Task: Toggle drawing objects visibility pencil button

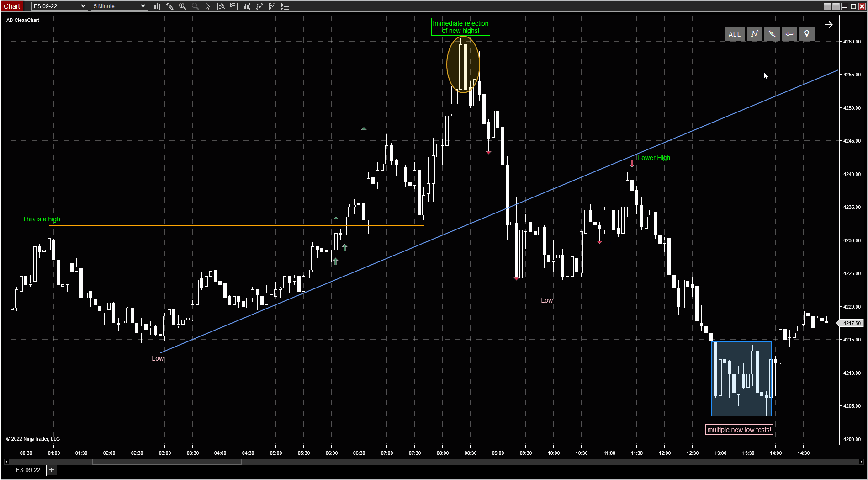Action: 772,34
